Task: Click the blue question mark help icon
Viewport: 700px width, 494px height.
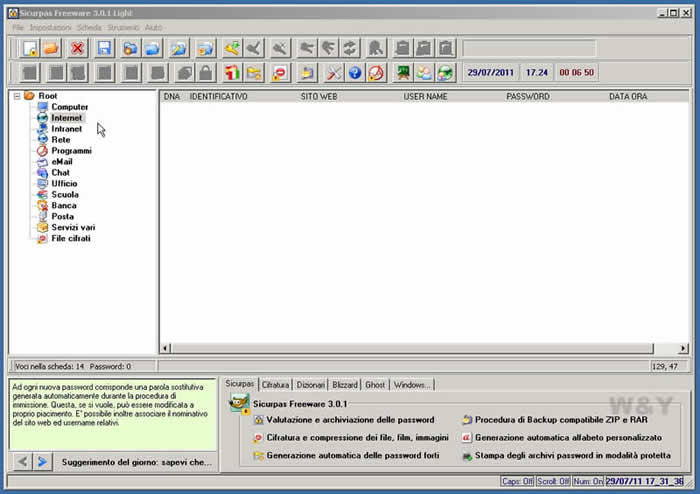Action: pyautogui.click(x=354, y=73)
